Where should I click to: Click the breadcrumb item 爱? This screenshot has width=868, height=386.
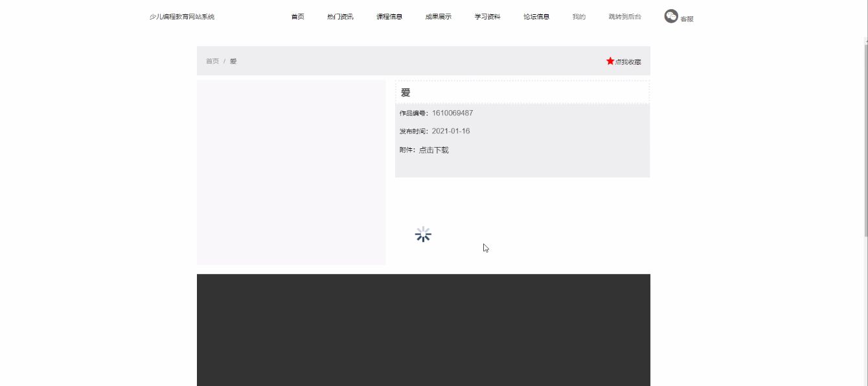point(233,62)
